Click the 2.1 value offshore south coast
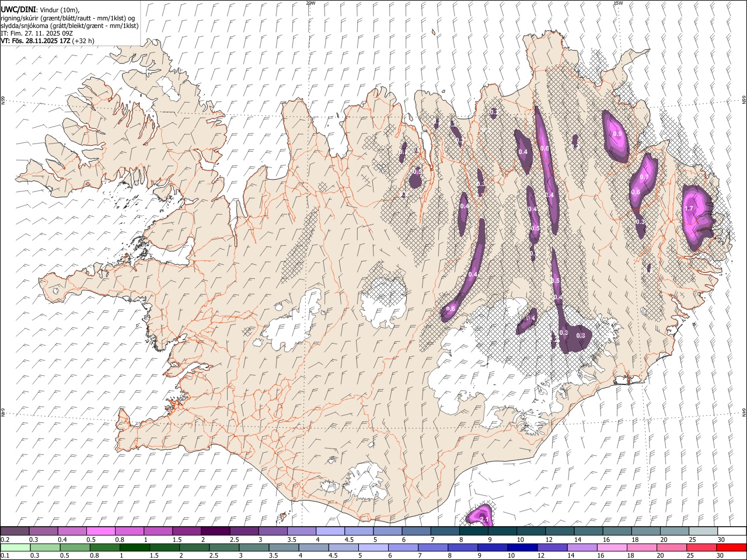Screen dimensions: 747x560 tap(484, 519)
